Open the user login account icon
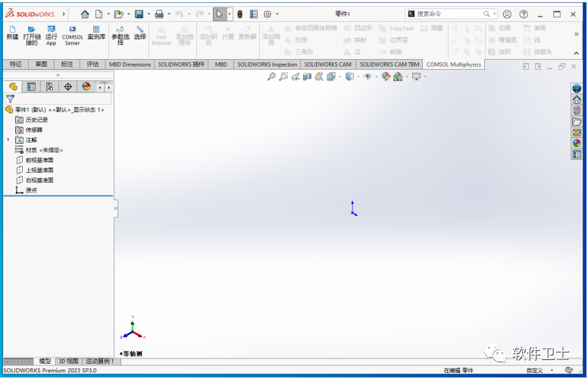Screen dimensions: 588x379 tap(507, 14)
